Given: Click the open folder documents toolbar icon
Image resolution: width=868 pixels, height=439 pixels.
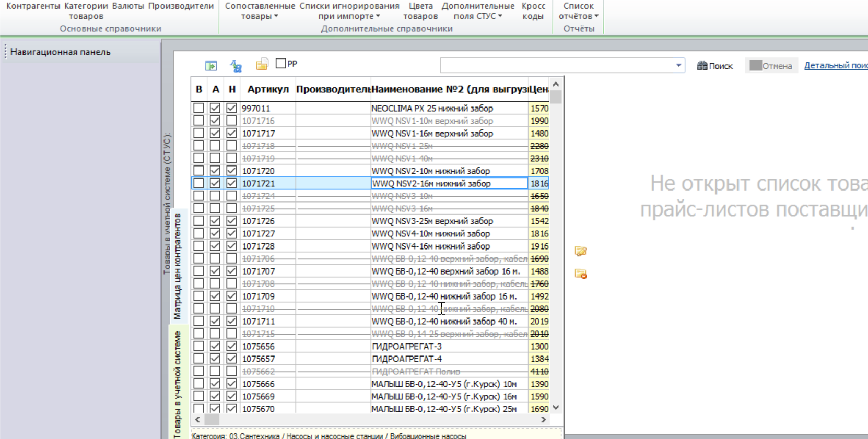Looking at the screenshot, I should pos(262,64).
